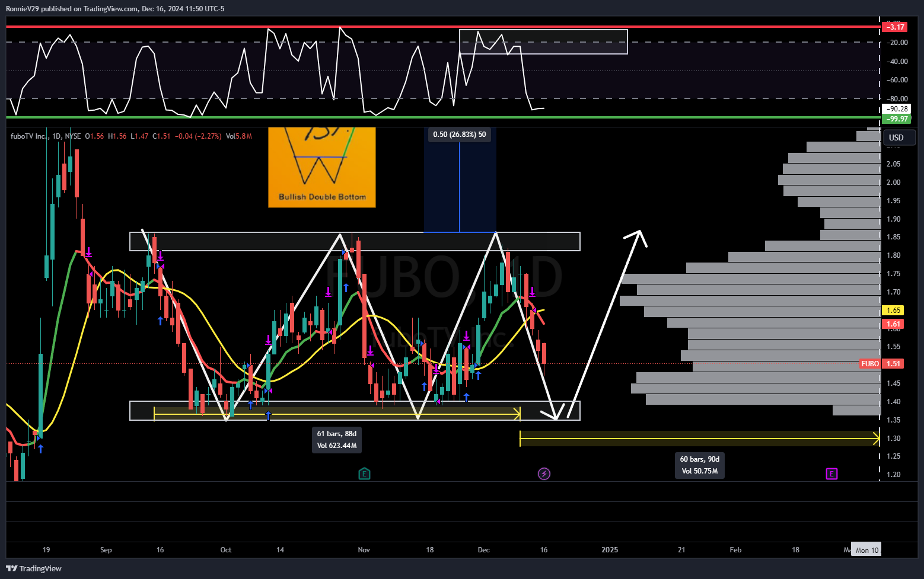924x579 pixels.
Task: Click the '0.50 (26.83%) 50' price range label
Action: [460, 135]
